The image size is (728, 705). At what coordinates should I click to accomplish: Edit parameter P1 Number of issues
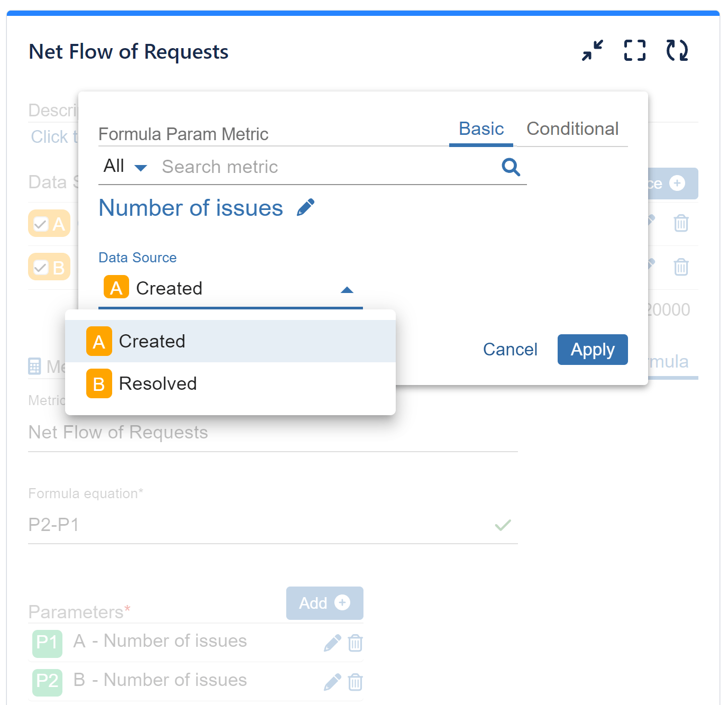[332, 642]
